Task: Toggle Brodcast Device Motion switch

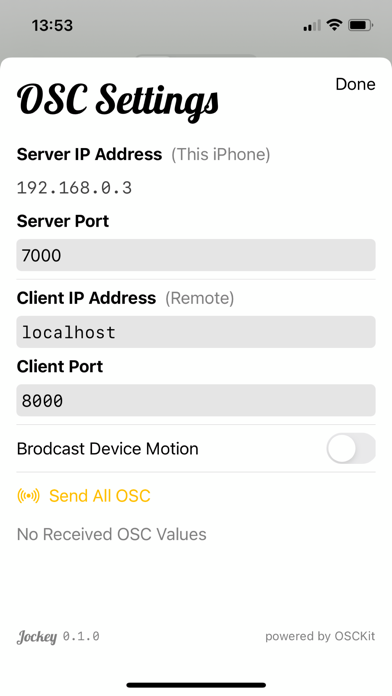Action: coord(351,448)
